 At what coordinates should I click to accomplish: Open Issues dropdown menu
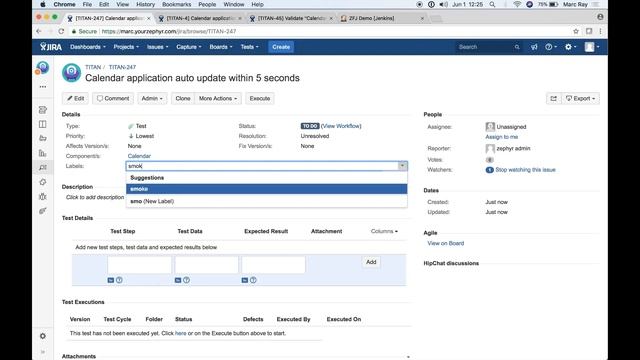(x=158, y=47)
